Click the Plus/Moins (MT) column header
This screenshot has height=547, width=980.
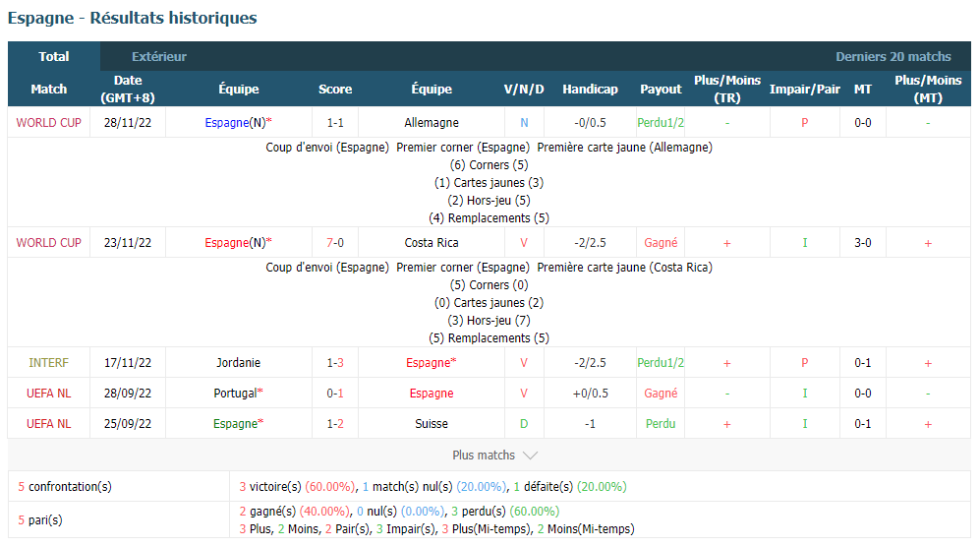928,89
